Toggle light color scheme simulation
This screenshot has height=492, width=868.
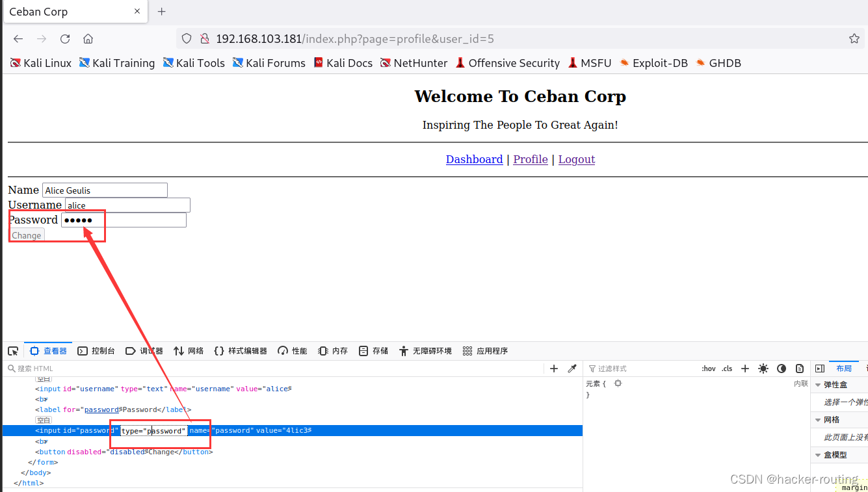click(763, 369)
